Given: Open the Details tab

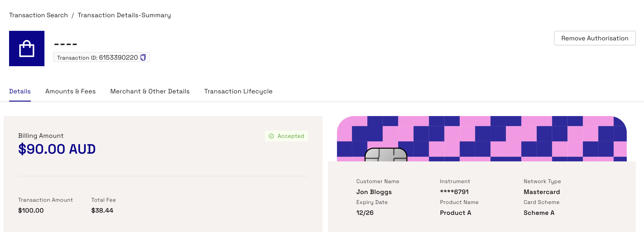Looking at the screenshot, I should pyautogui.click(x=20, y=91).
